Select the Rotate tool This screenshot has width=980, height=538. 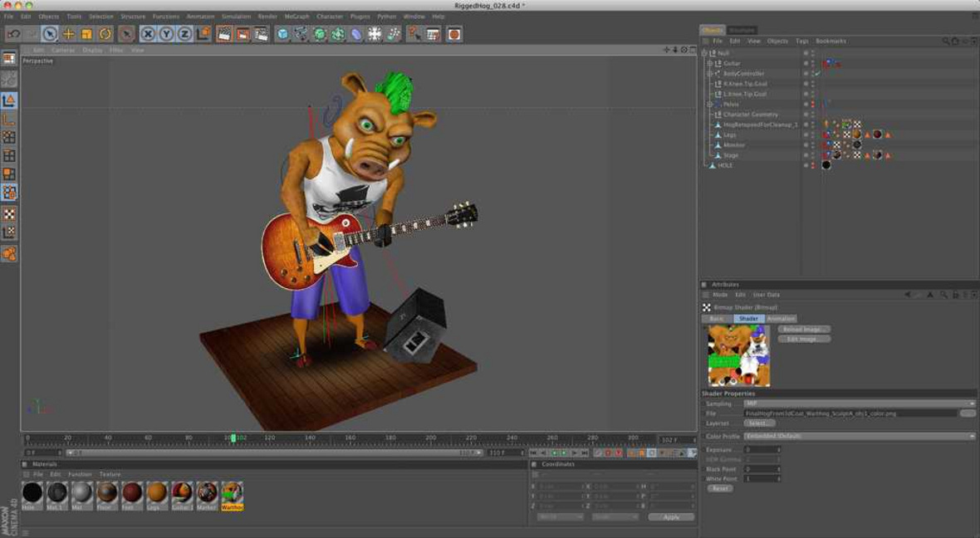105,34
